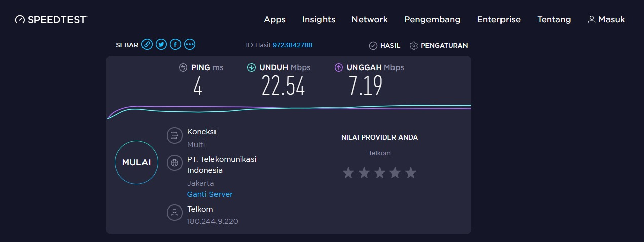Click the globe server icon
Viewport: 644px width, 242px height.
point(174,163)
